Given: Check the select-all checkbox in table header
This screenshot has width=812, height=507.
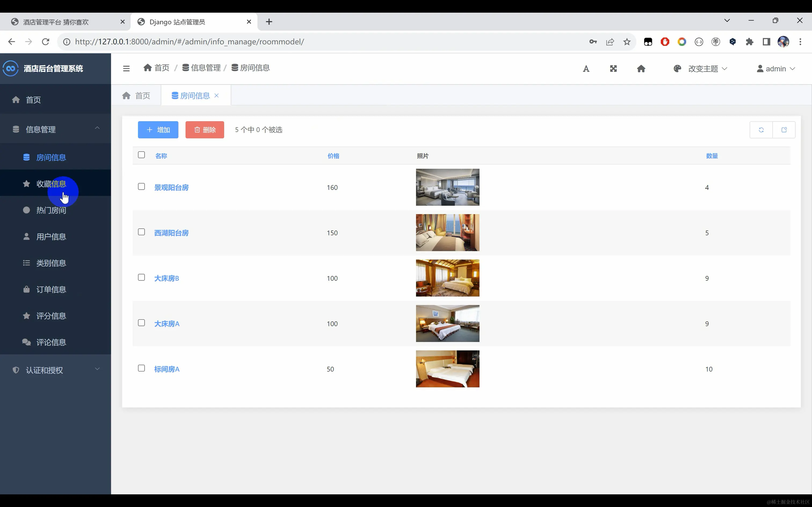Looking at the screenshot, I should (141, 155).
